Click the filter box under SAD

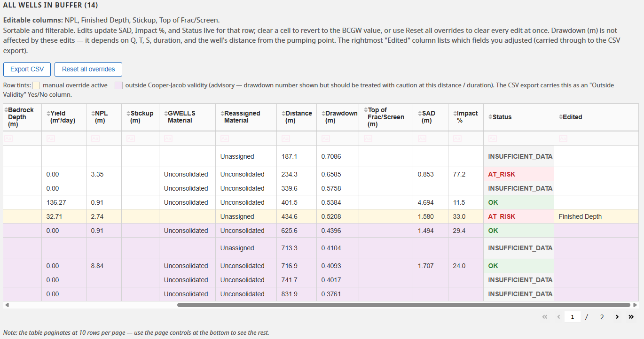coord(431,139)
